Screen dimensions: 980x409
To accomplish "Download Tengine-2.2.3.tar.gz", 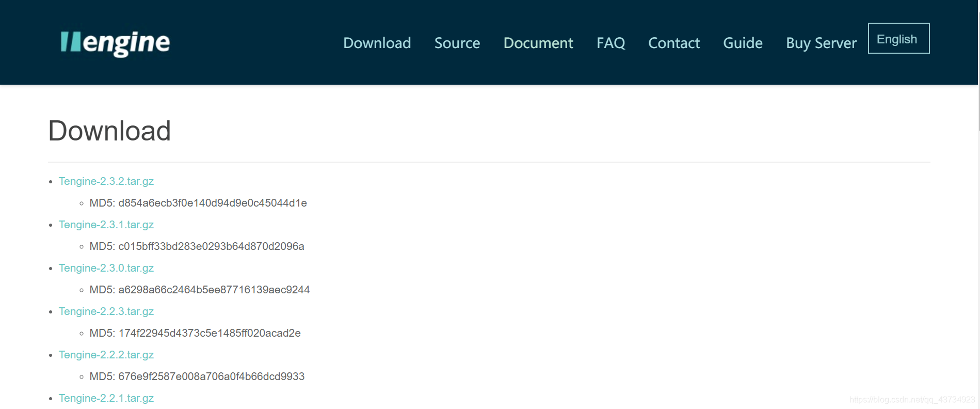I will (106, 311).
